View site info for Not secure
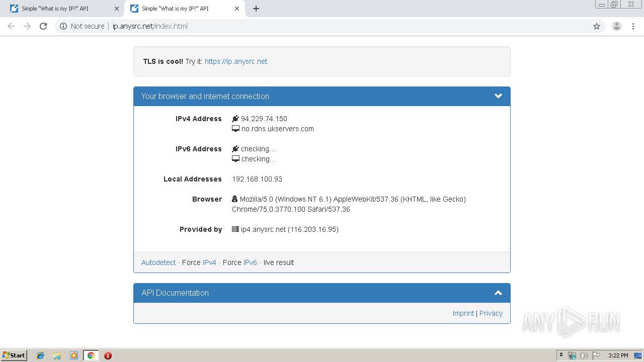Viewport: 644px width, 362px height. coord(82,26)
